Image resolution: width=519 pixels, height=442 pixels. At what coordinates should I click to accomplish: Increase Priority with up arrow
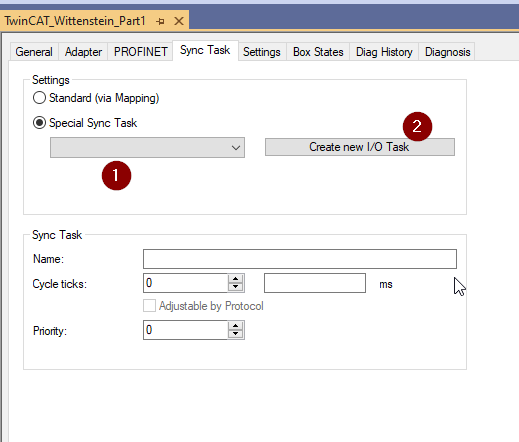click(x=236, y=326)
